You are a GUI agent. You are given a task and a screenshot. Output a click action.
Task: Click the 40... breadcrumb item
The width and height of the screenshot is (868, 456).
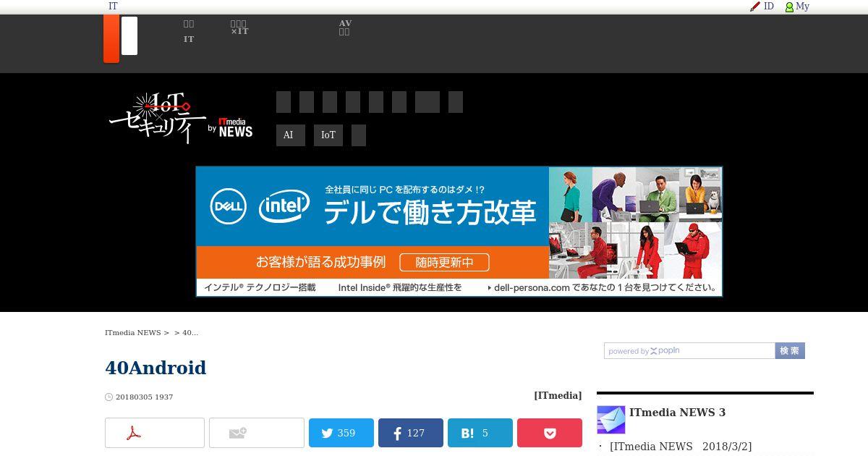190,333
